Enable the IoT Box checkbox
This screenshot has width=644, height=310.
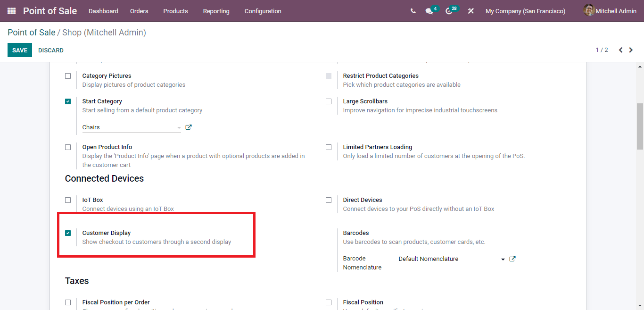(68, 200)
